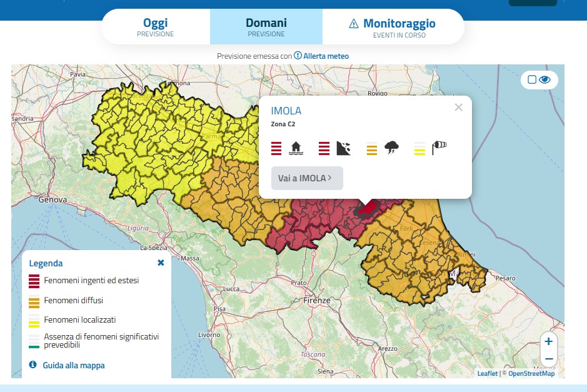
Task: Open the Allerta meteo link
Action: click(x=326, y=56)
